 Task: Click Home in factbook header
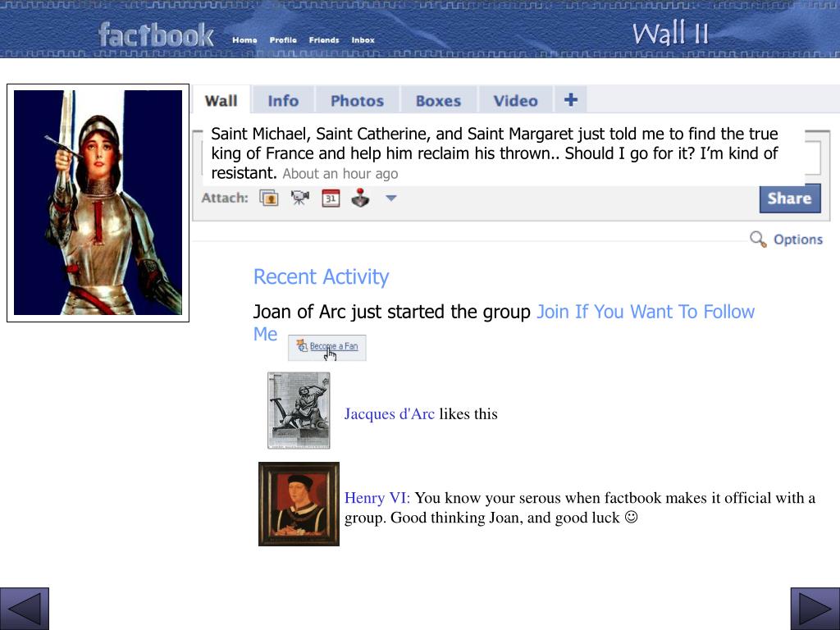(x=244, y=40)
